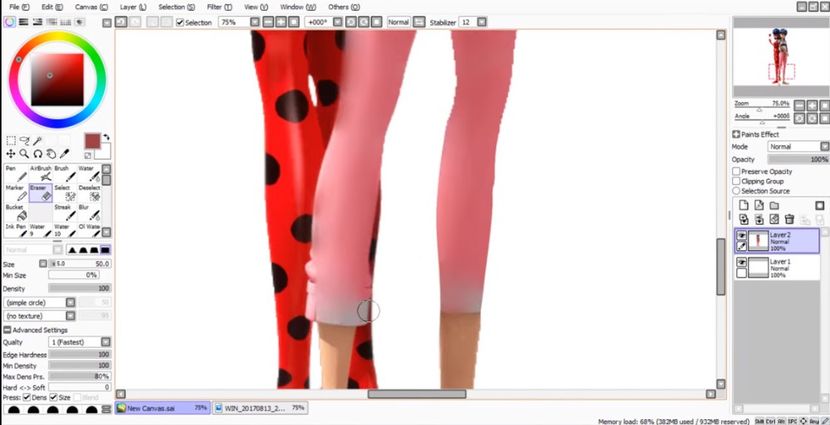The height and width of the screenshot is (425, 830).
Task: Hide Layer2 using its eye icon
Action: [742, 236]
